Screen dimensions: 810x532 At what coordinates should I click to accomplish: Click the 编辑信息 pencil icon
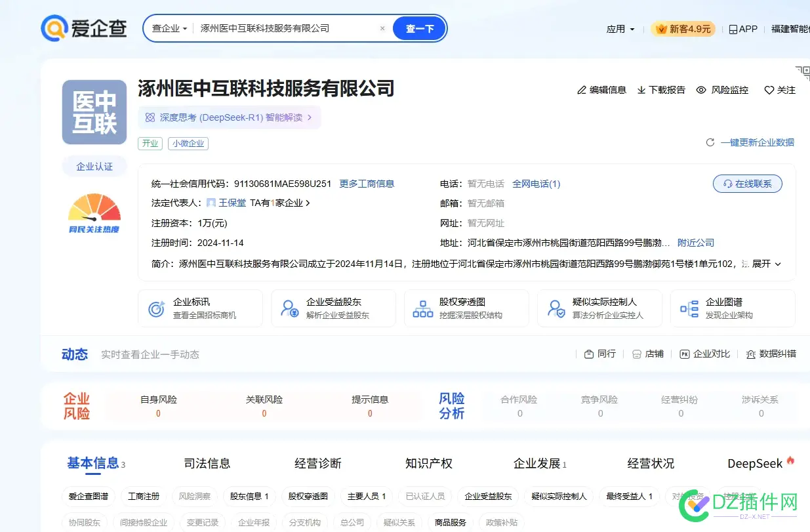tap(581, 90)
